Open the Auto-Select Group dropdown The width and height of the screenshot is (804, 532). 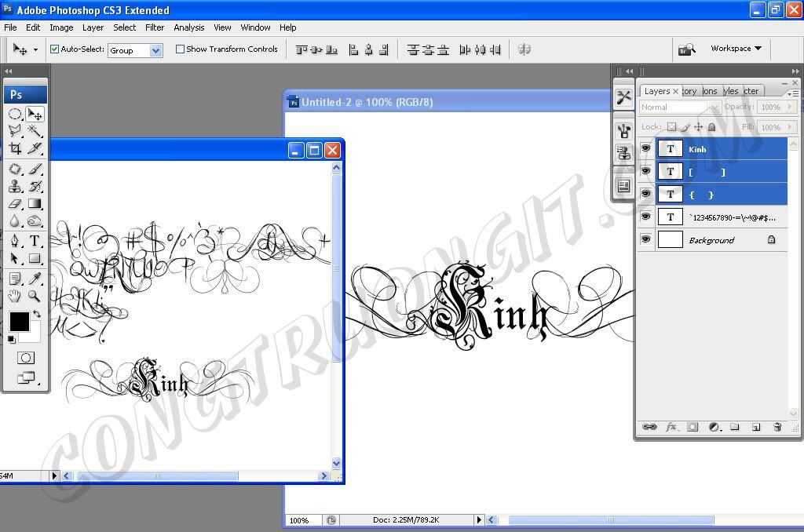pyautogui.click(x=155, y=50)
